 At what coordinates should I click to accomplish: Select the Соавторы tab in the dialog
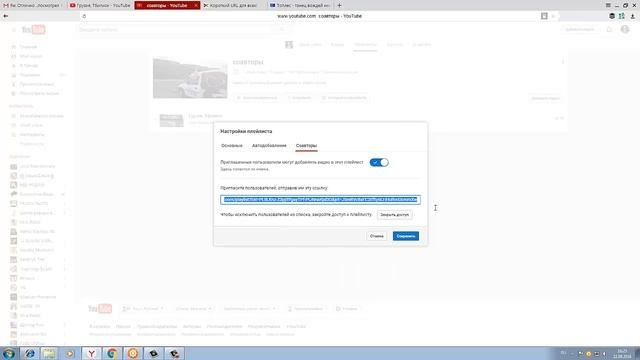(307, 146)
